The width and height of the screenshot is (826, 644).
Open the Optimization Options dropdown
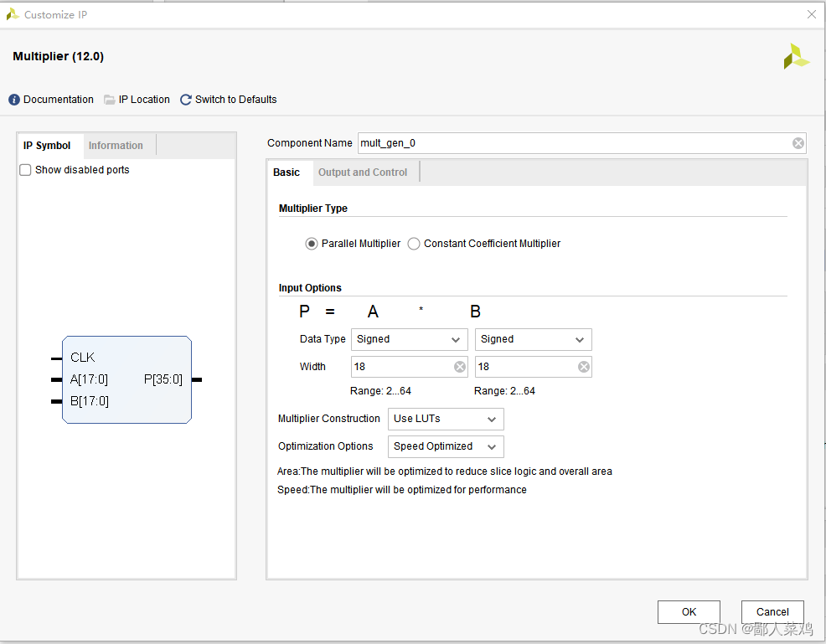446,446
